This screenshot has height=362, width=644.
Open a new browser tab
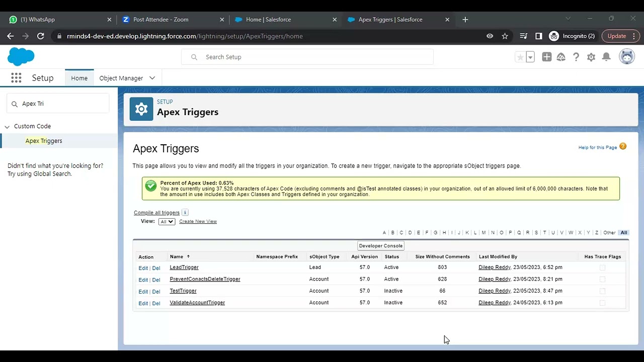click(465, 20)
